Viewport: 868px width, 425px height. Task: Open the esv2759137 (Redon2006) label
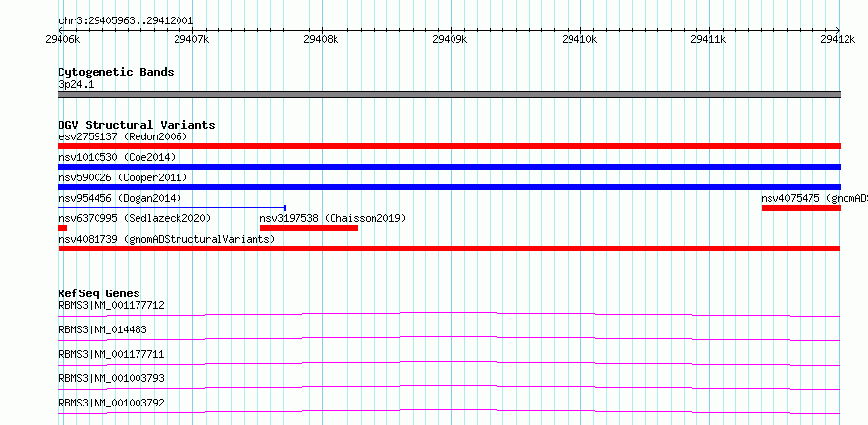(x=123, y=136)
